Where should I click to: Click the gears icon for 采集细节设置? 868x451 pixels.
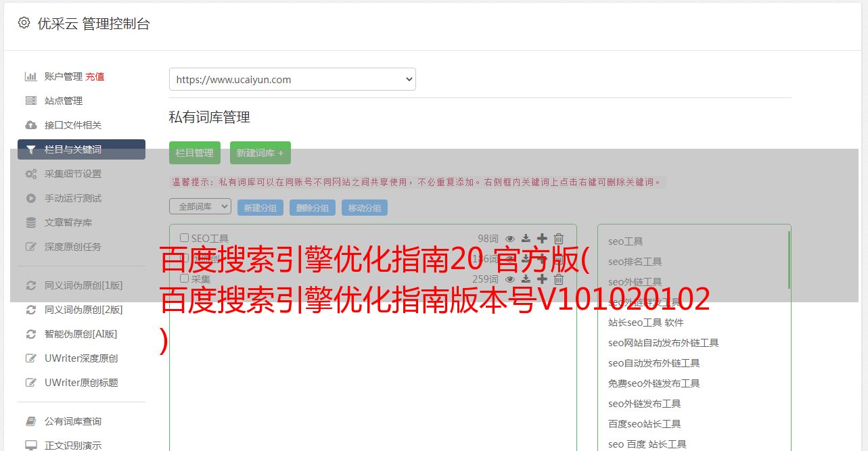click(x=30, y=174)
